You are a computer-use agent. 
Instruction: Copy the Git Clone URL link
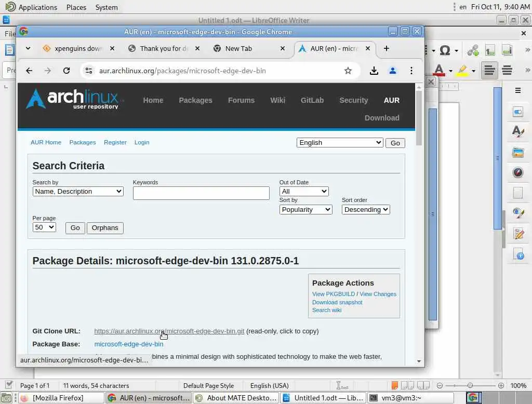[x=169, y=331]
